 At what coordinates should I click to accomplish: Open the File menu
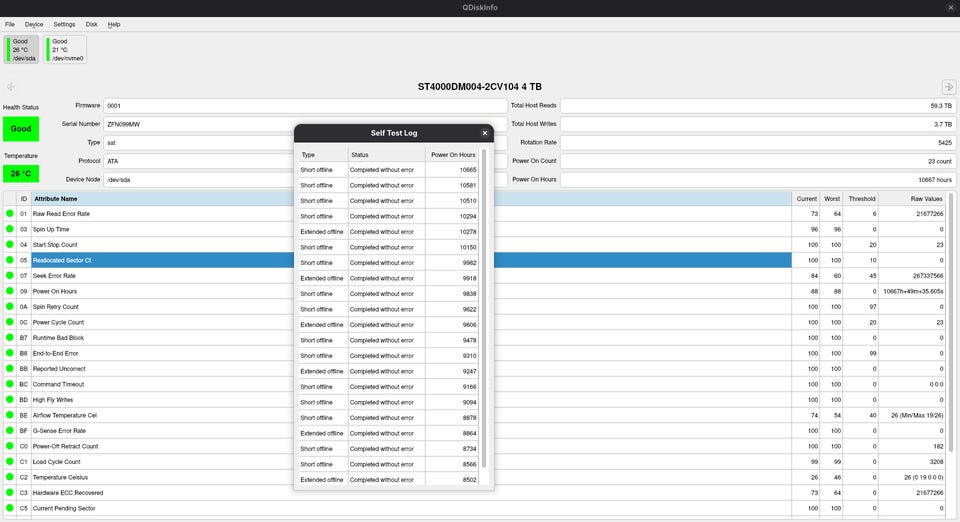pyautogui.click(x=10, y=24)
